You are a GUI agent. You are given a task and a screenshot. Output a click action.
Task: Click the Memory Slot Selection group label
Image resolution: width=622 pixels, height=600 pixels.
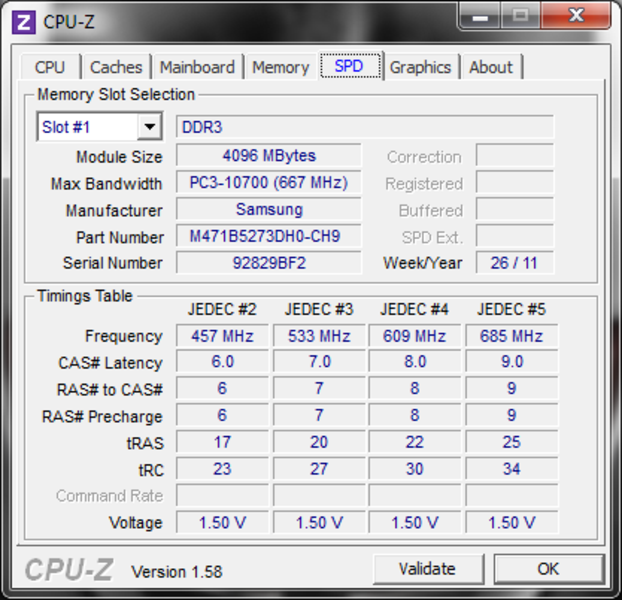(116, 94)
